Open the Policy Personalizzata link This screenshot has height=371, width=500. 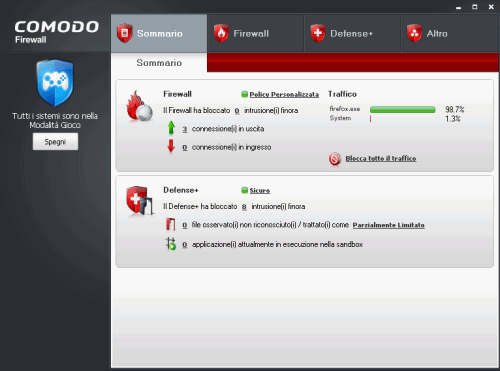click(x=284, y=95)
